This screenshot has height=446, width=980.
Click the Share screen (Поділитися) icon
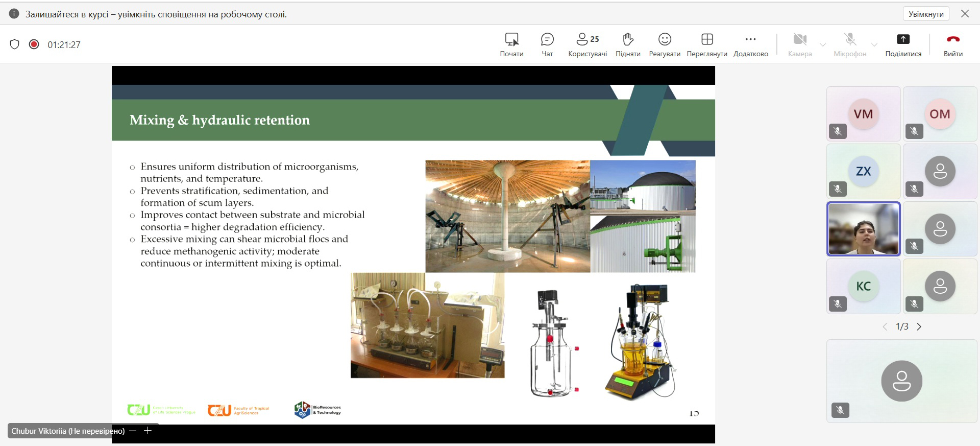[903, 40]
